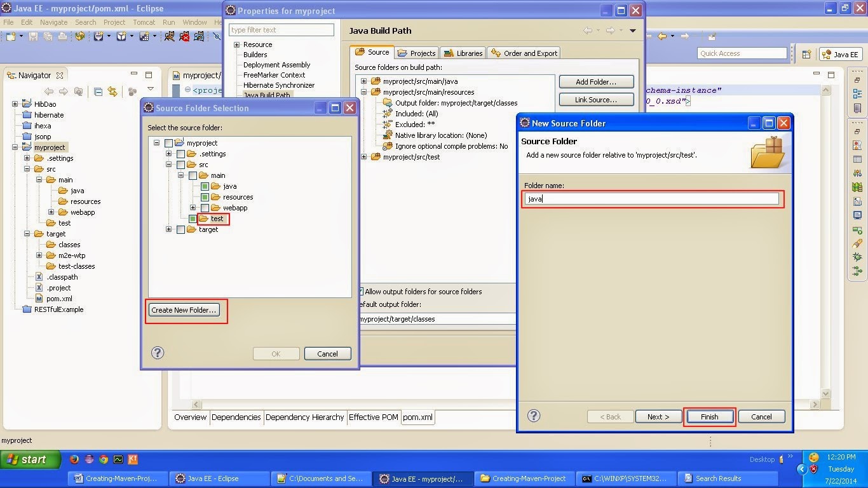Viewport: 868px width, 488px height.
Task: Expand the webapp folder in Navigator
Action: tap(51, 212)
